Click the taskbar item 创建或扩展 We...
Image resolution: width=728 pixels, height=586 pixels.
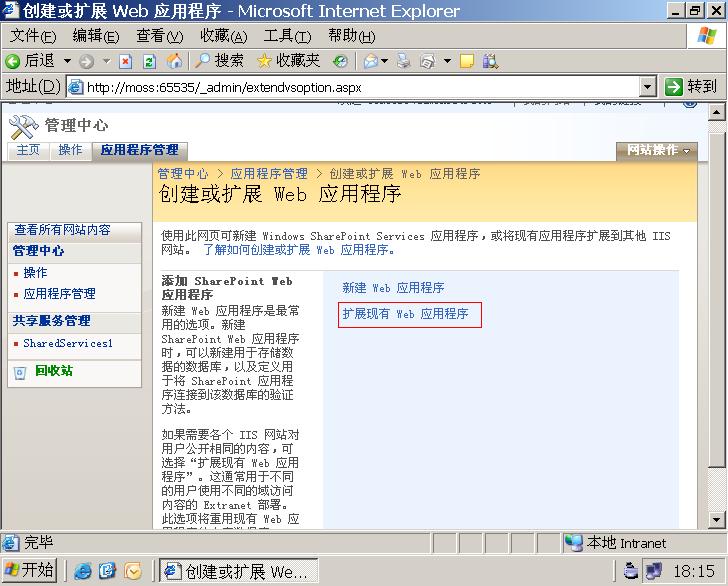(x=239, y=571)
